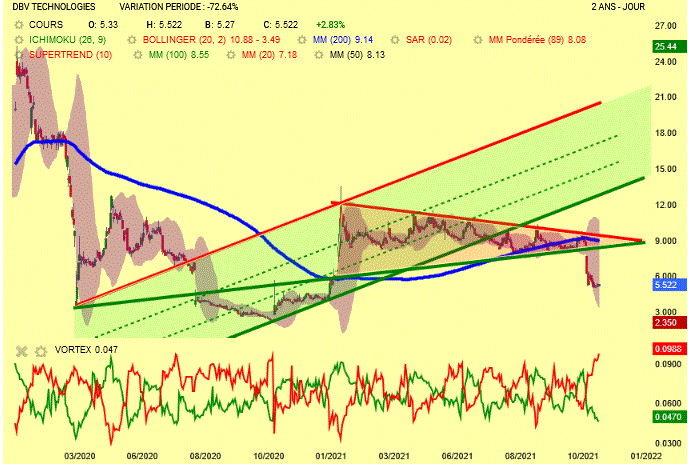
Task: Click the 2 ANS - JOUR period label
Action: (x=618, y=7)
